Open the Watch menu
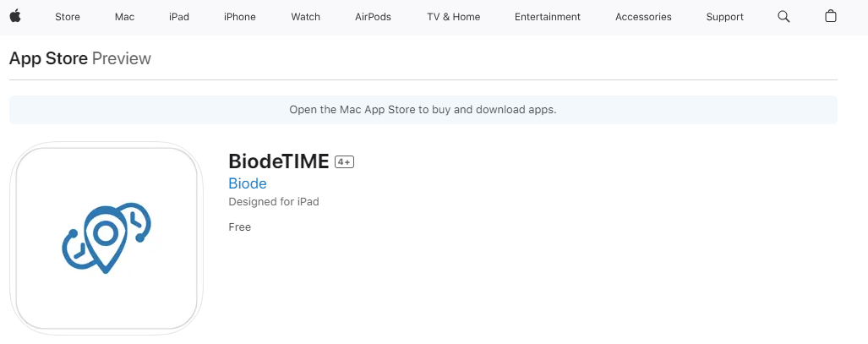This screenshot has height=344, width=868. click(x=306, y=17)
